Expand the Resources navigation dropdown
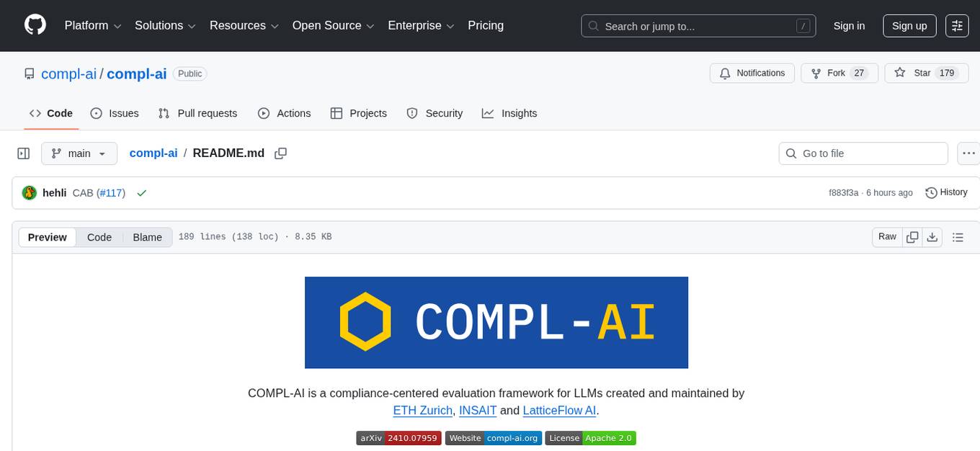 (244, 25)
